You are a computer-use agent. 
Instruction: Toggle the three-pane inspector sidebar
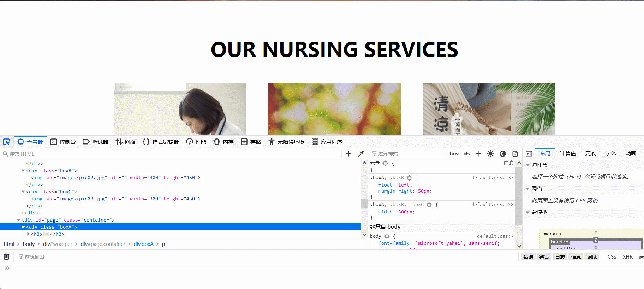point(529,154)
